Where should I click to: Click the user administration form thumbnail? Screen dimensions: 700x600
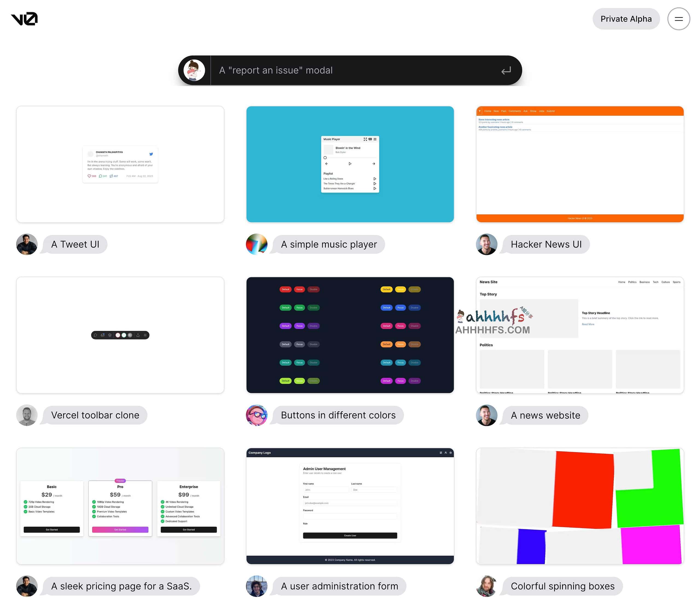tap(350, 506)
